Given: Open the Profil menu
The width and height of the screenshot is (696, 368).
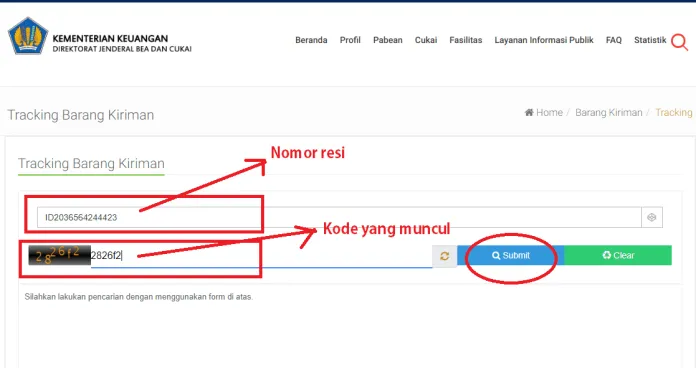Looking at the screenshot, I should coord(350,40).
